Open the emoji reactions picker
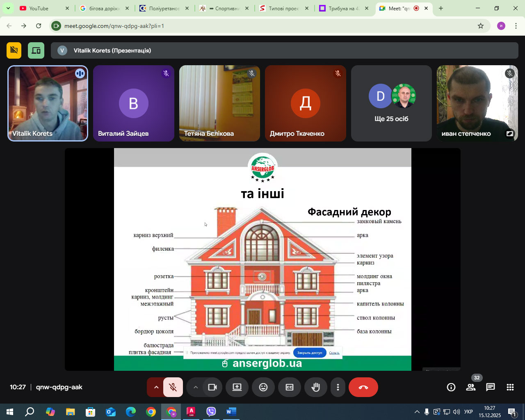 click(263, 387)
